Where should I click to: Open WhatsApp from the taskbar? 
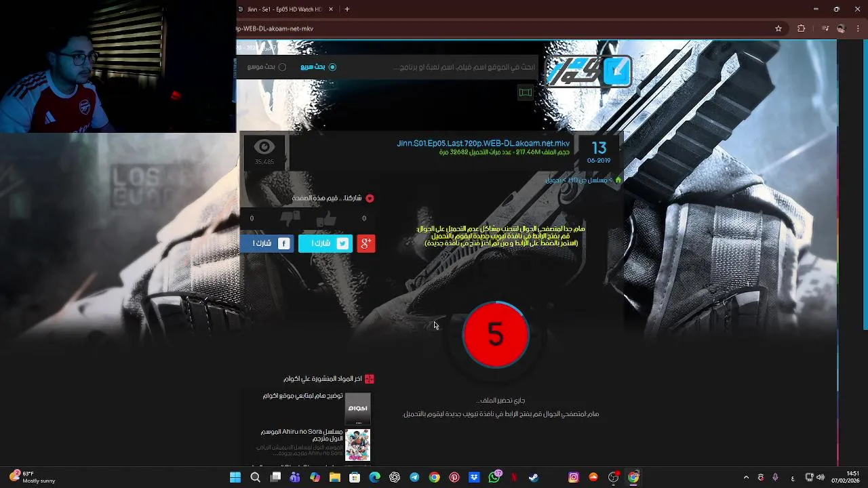tap(494, 477)
